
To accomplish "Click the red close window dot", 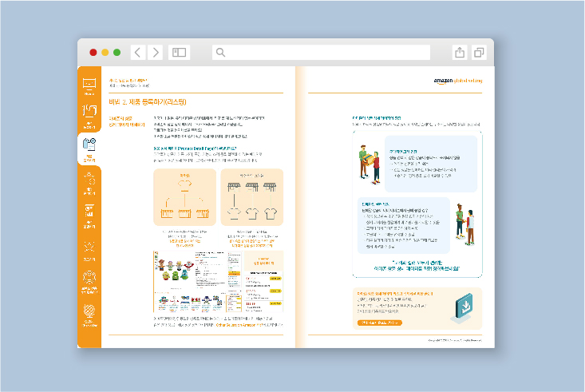I will point(93,52).
